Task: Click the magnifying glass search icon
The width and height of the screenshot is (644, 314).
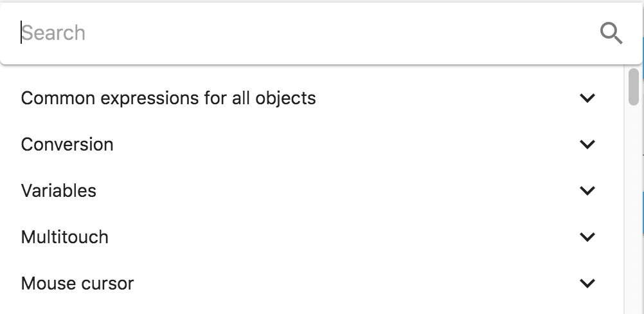Action: 611,33
